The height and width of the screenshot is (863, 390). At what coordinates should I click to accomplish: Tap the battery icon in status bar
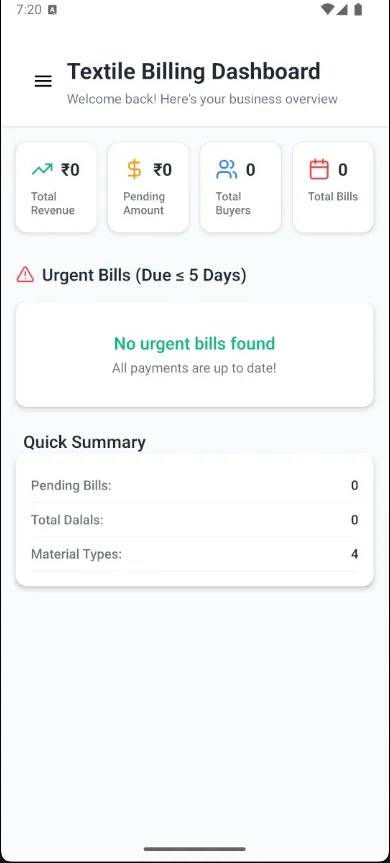[x=358, y=9]
